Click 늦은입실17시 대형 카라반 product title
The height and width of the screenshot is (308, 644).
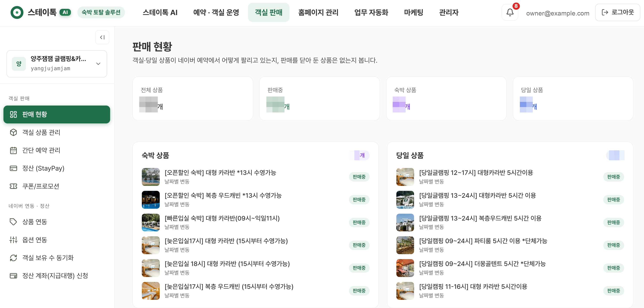click(x=226, y=241)
